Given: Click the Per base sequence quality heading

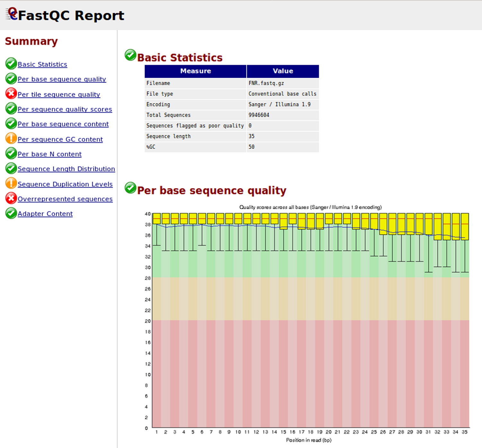Looking at the screenshot, I should coord(211,190).
